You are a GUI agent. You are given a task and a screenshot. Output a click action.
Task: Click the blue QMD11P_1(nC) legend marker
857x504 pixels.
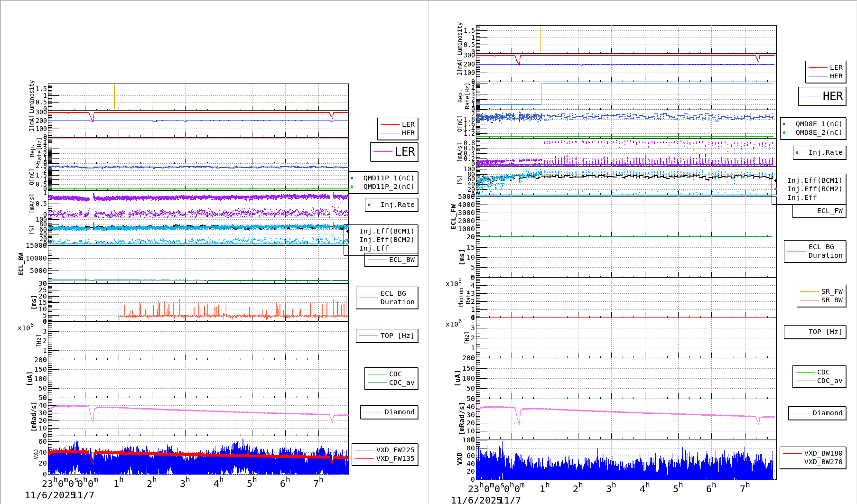pos(352,178)
